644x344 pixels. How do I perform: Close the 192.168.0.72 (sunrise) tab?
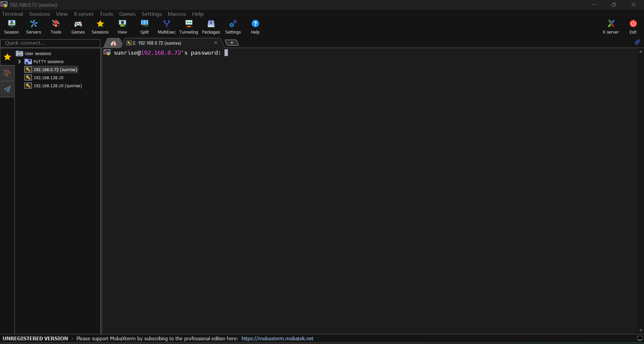(216, 43)
